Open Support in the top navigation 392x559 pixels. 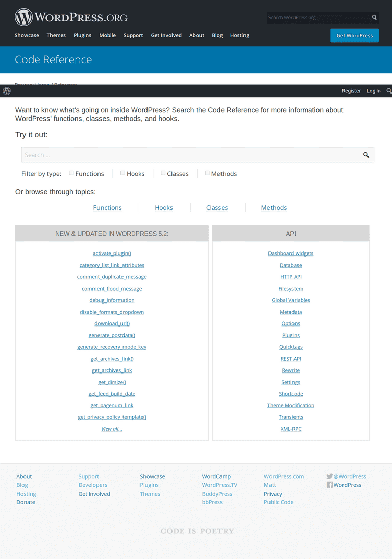tap(133, 35)
